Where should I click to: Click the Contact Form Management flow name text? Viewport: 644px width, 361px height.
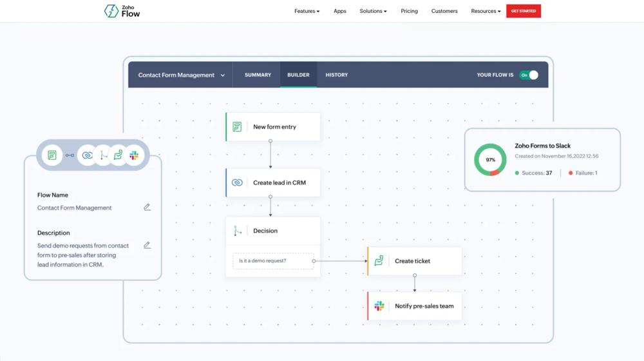click(74, 208)
